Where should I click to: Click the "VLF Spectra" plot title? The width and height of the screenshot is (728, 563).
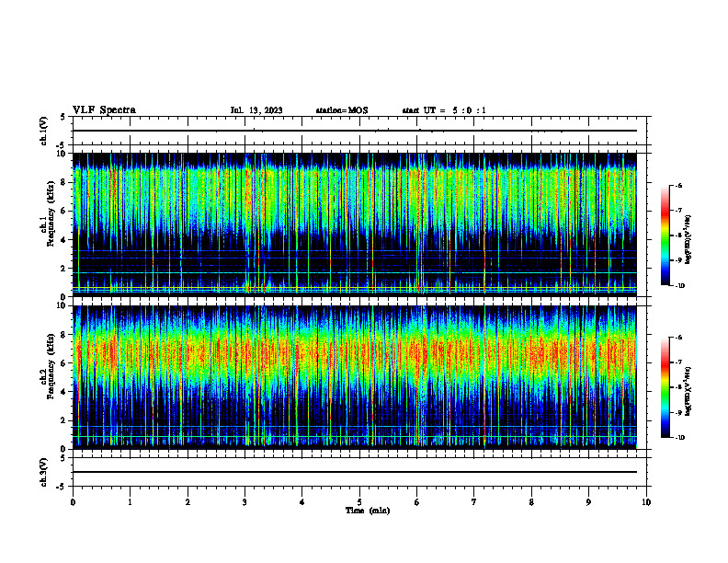point(104,110)
